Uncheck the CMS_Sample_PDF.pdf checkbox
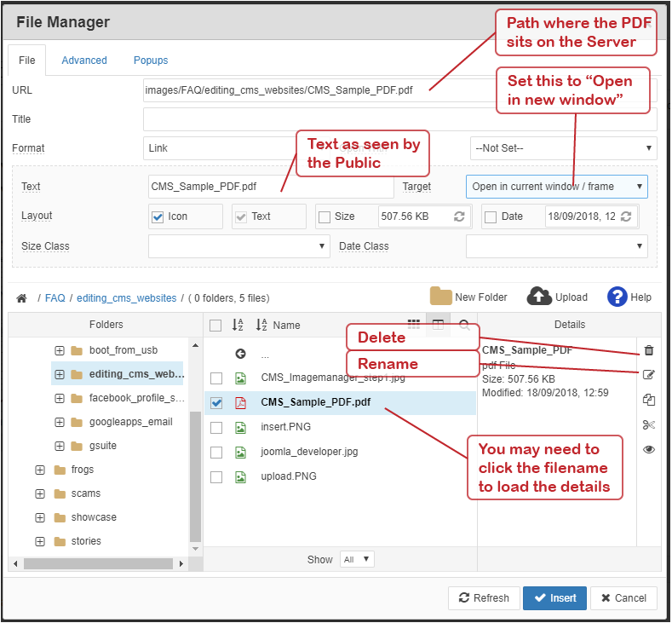Screen dimensions: 672x623 (x=216, y=403)
